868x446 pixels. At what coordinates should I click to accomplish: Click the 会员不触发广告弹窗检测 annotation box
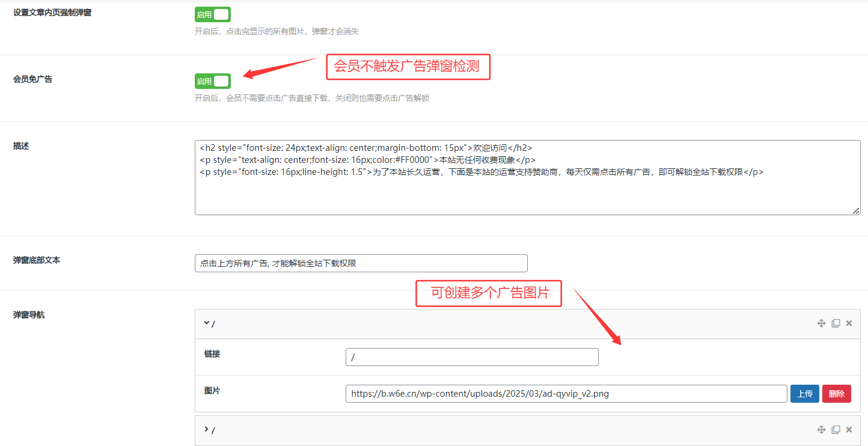coord(408,67)
